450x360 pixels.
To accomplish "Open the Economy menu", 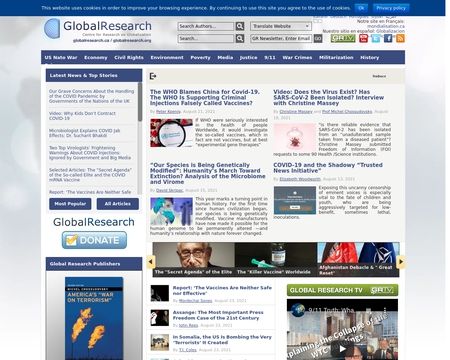I will (x=96, y=57).
